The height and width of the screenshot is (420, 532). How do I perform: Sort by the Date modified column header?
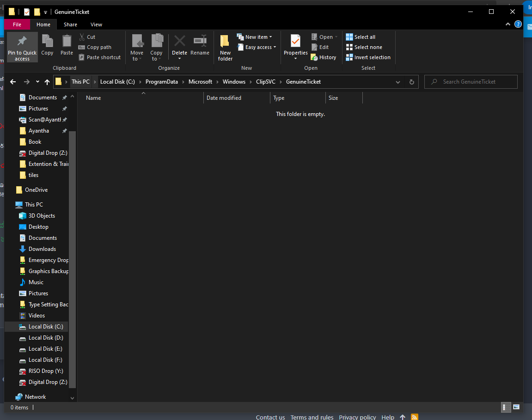224,97
